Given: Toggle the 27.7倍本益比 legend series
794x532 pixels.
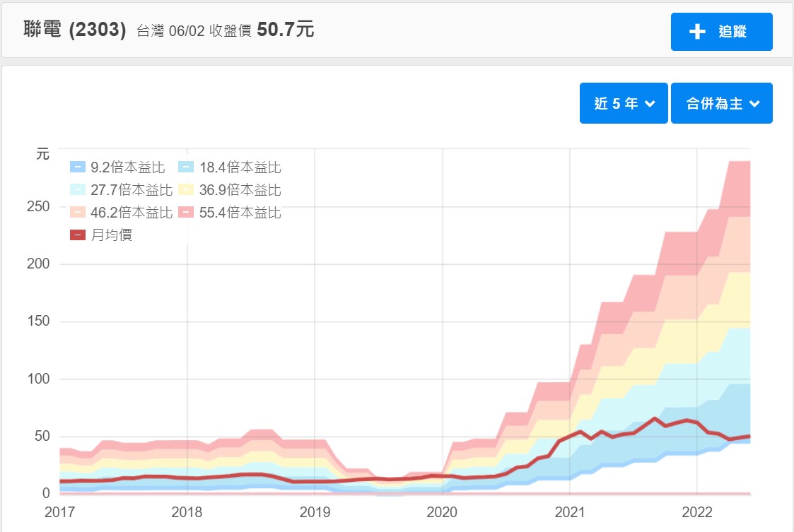Looking at the screenshot, I should click(x=121, y=190).
